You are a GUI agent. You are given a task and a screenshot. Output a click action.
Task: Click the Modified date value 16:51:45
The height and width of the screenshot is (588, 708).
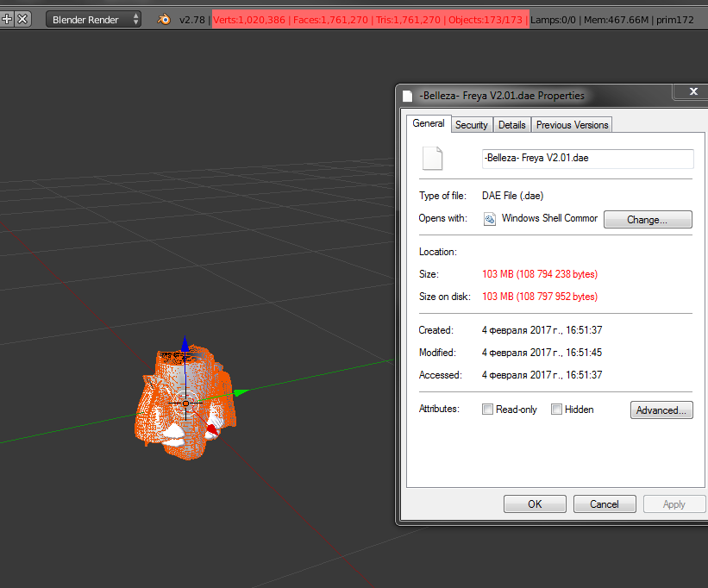[542, 353]
